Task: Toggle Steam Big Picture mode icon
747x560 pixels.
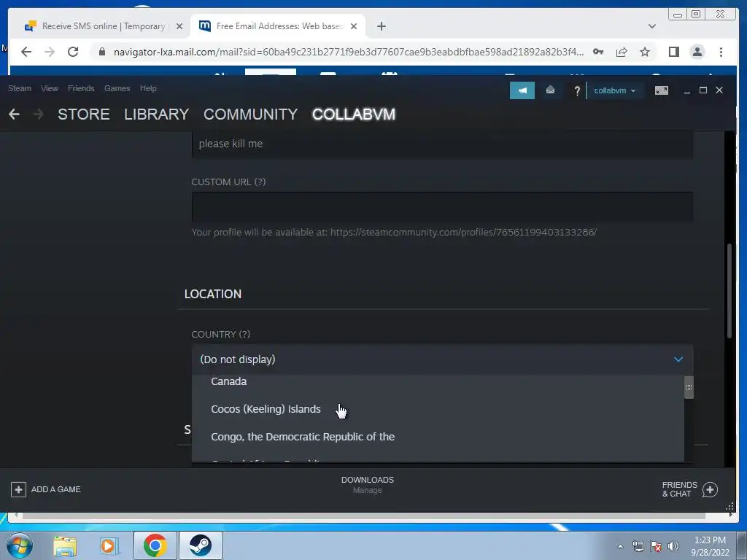Action: (x=661, y=90)
